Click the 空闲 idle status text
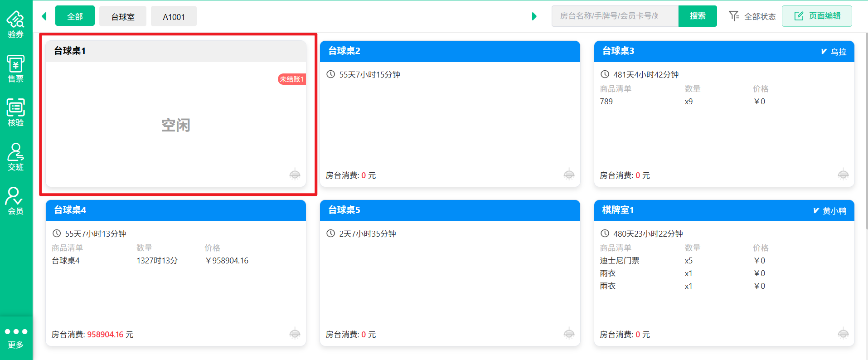This screenshot has width=868, height=360. (x=176, y=125)
